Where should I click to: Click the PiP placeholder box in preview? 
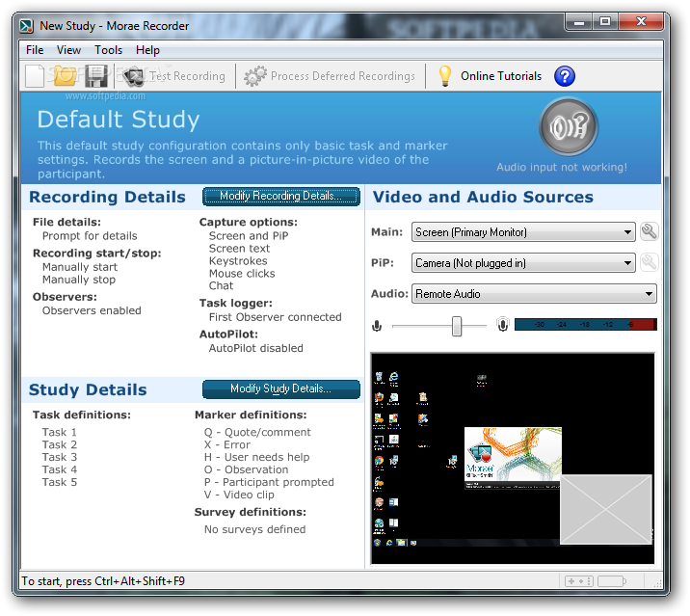[x=605, y=509]
